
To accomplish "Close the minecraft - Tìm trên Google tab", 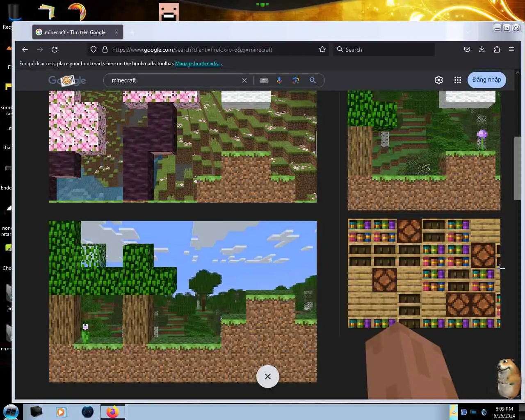I will coord(116,32).
